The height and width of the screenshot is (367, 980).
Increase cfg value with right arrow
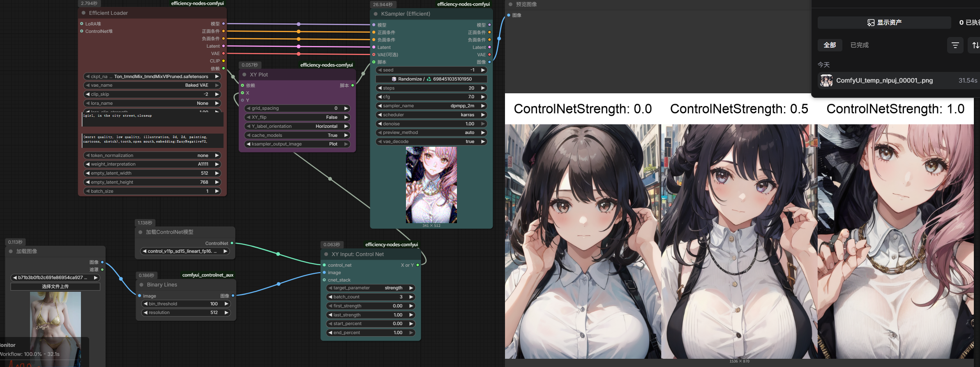(x=483, y=97)
